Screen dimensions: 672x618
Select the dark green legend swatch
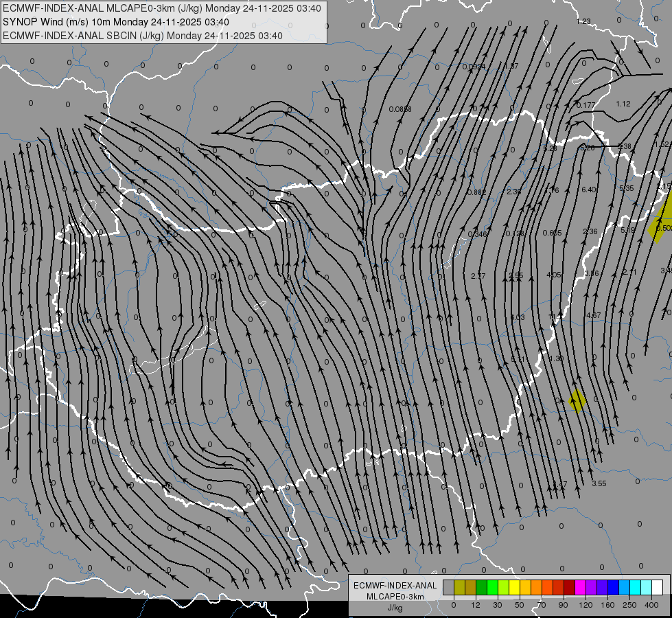pos(482,587)
